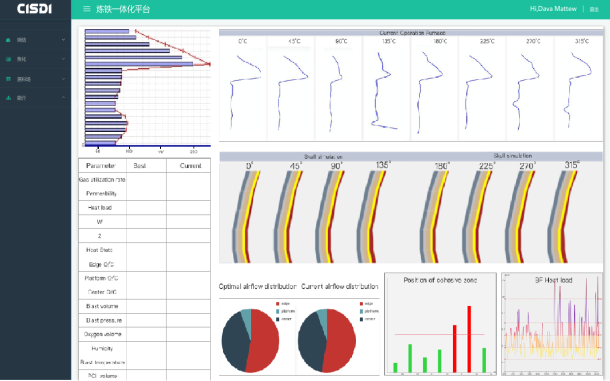The image size is (610, 381).
Task: Click the picture-frame icon in the sidebar
Action: click(x=8, y=59)
